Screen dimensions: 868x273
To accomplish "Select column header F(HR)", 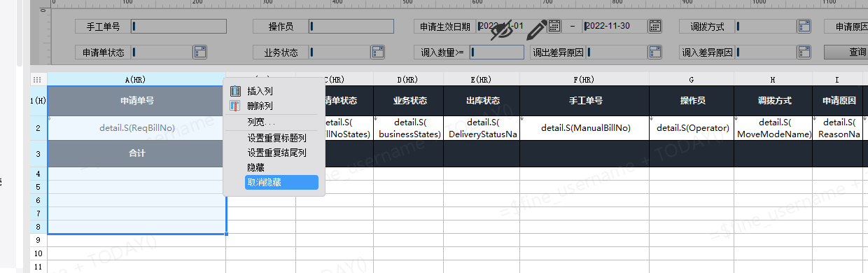I will point(584,79).
